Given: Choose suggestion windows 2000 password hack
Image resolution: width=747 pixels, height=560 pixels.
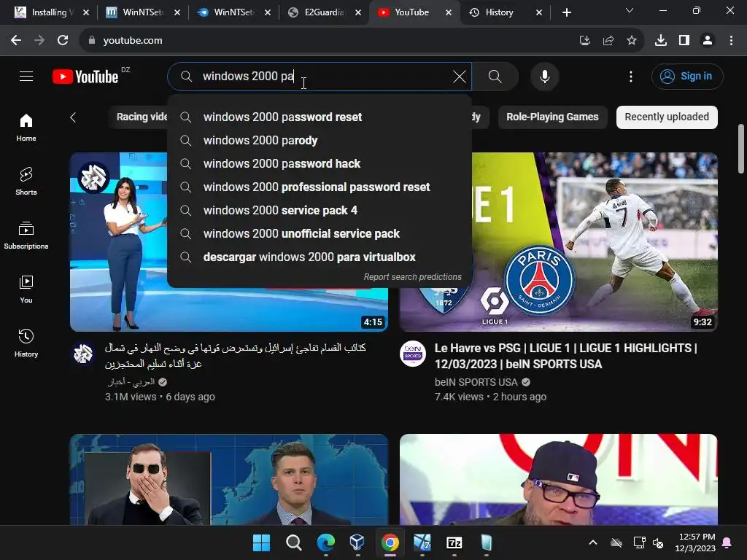Looking at the screenshot, I should (320, 164).
